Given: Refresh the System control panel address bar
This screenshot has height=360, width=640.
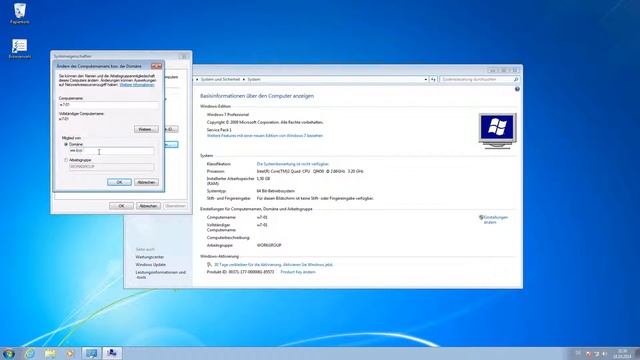Looking at the screenshot, I should pyautogui.click(x=433, y=79).
